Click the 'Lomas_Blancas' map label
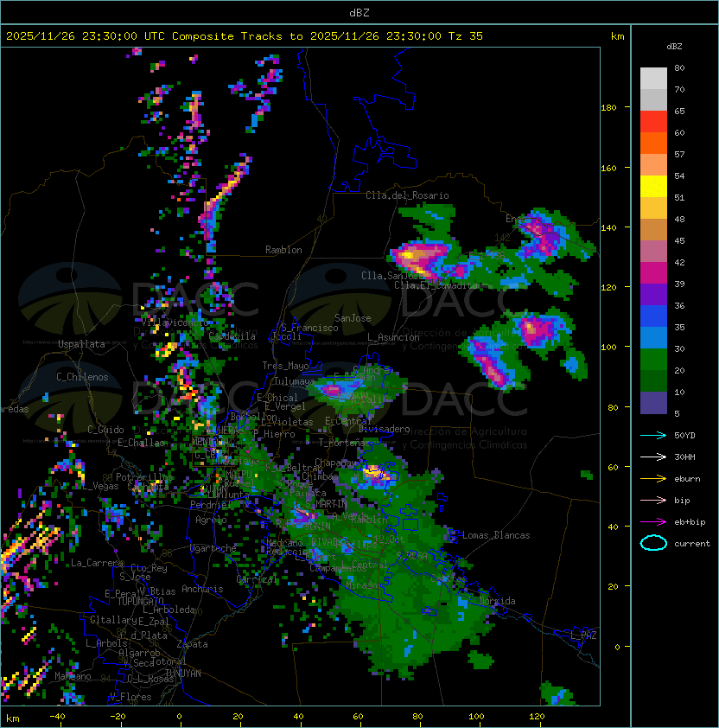 [496, 535]
